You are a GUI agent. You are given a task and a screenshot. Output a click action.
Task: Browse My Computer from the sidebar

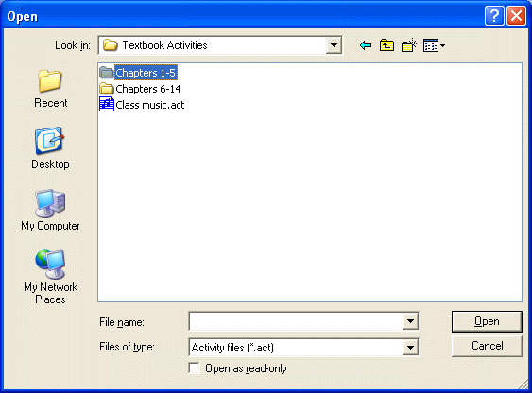pos(50,210)
